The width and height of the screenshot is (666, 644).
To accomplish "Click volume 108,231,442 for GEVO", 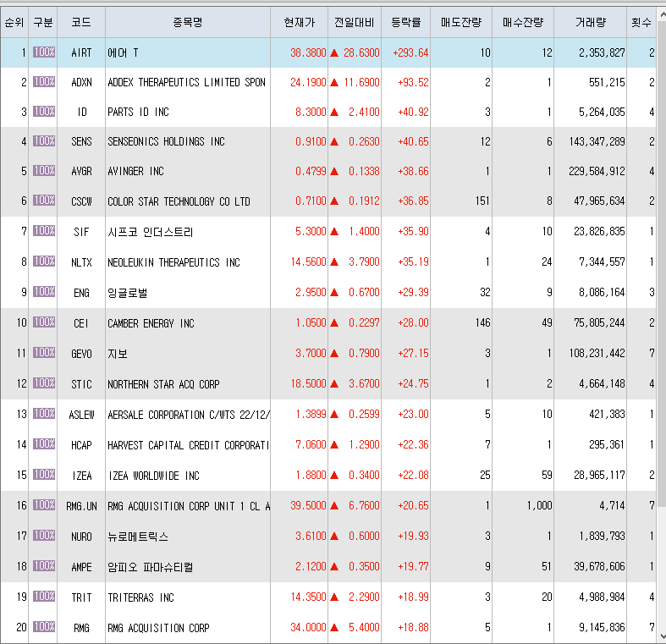I will (x=597, y=353).
